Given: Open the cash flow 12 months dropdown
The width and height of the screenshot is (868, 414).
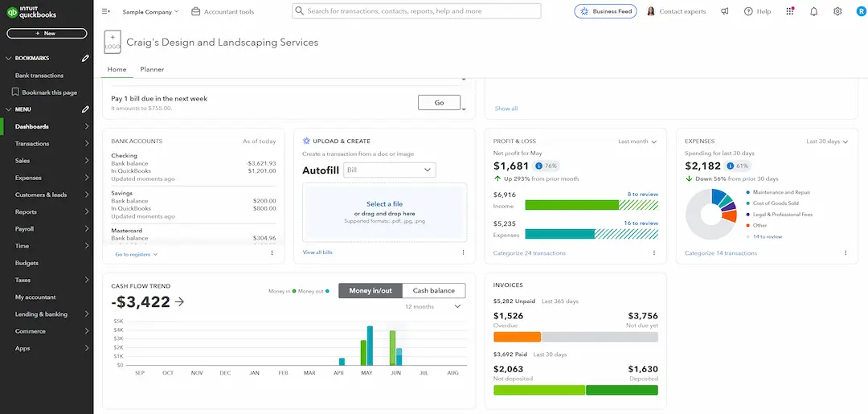Looking at the screenshot, I should coord(433,306).
